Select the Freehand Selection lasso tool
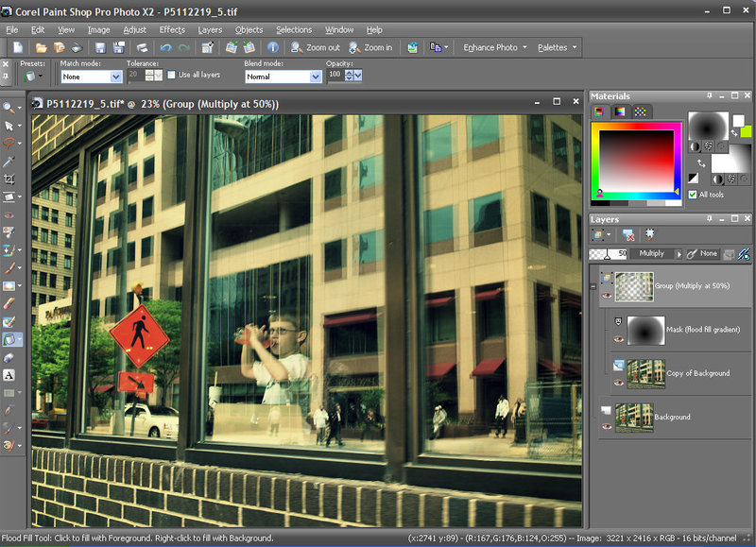This screenshot has width=756, height=547. click(x=9, y=144)
